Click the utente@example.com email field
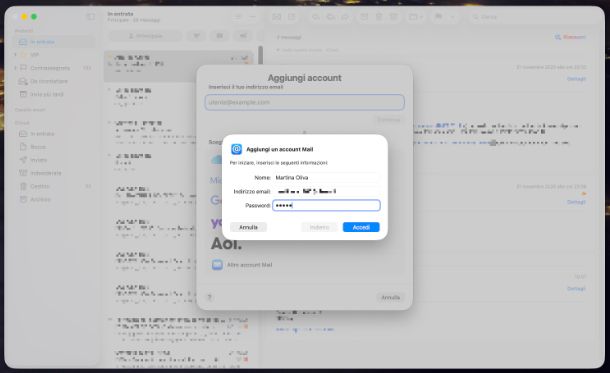 (304, 102)
